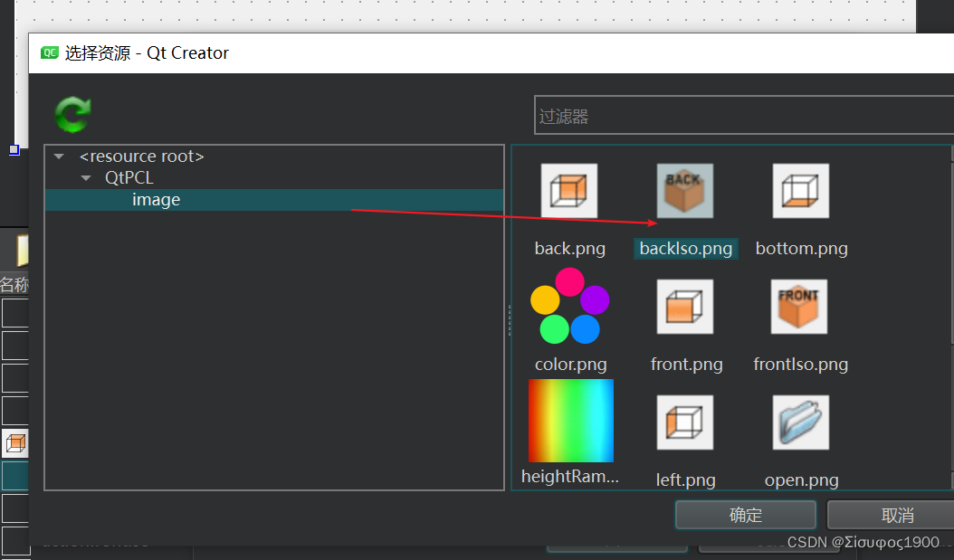Select the image tree item under QtPCL
This screenshot has height=560, width=954.
click(x=156, y=199)
